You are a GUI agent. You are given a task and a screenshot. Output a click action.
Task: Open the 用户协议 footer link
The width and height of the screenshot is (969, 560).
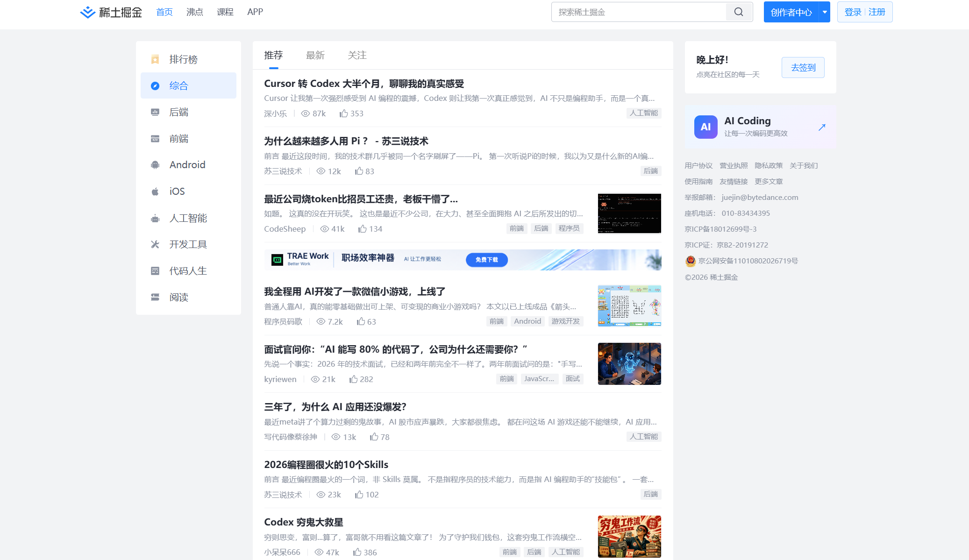point(698,166)
